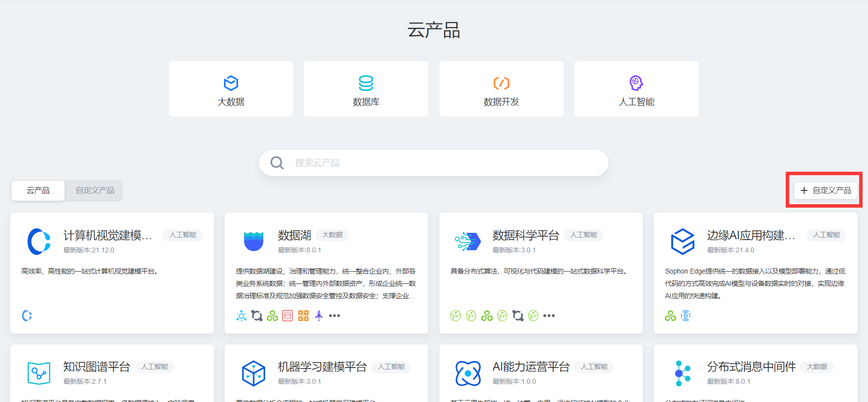Click the 计算机视觉建模 product logo

pos(39,241)
